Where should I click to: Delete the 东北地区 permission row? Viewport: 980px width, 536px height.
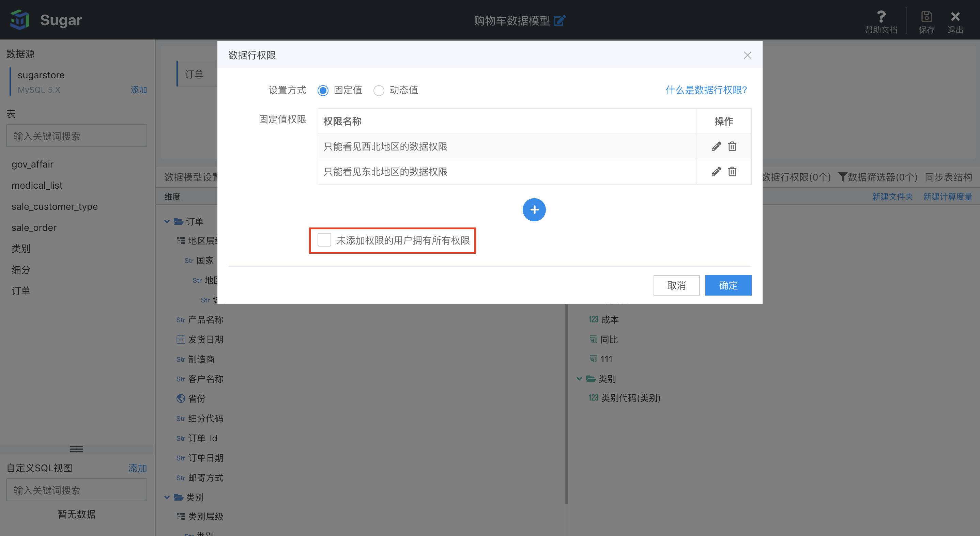732,171
